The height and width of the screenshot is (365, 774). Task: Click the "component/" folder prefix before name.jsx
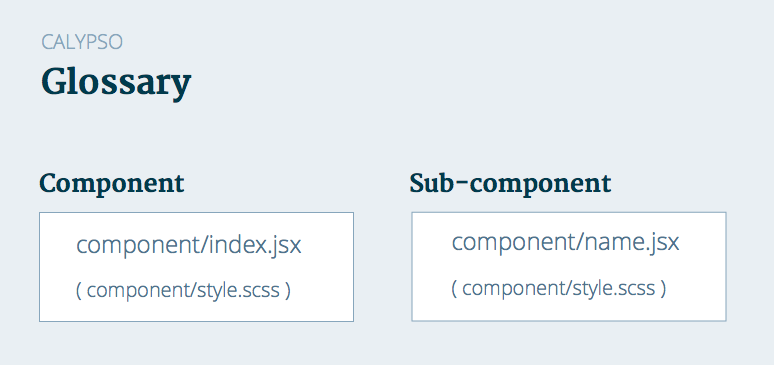(518, 242)
